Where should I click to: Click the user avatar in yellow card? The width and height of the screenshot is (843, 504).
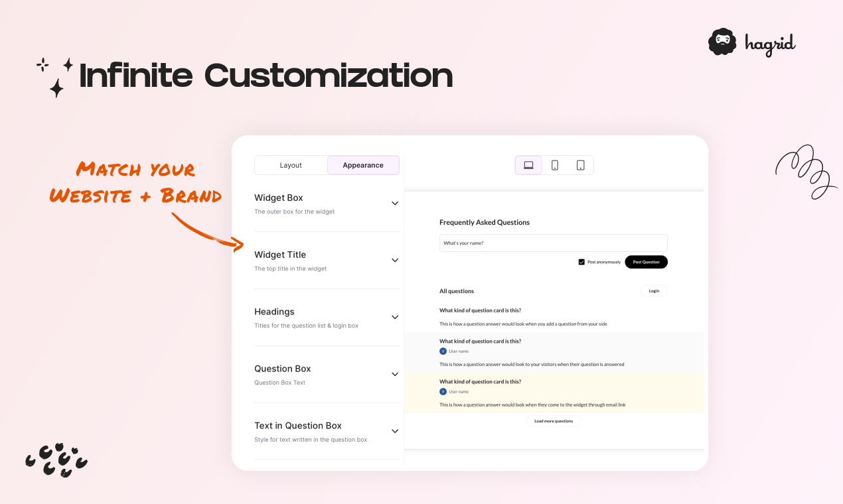click(x=443, y=391)
